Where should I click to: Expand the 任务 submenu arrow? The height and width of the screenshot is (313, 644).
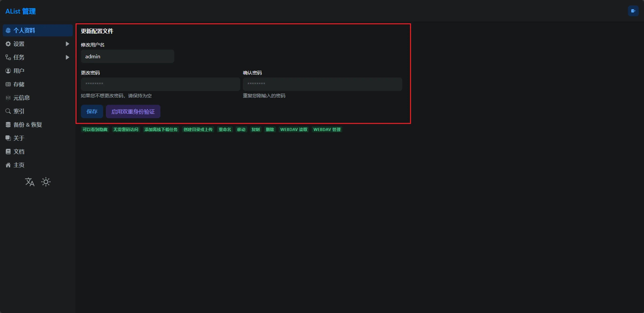[x=67, y=57]
